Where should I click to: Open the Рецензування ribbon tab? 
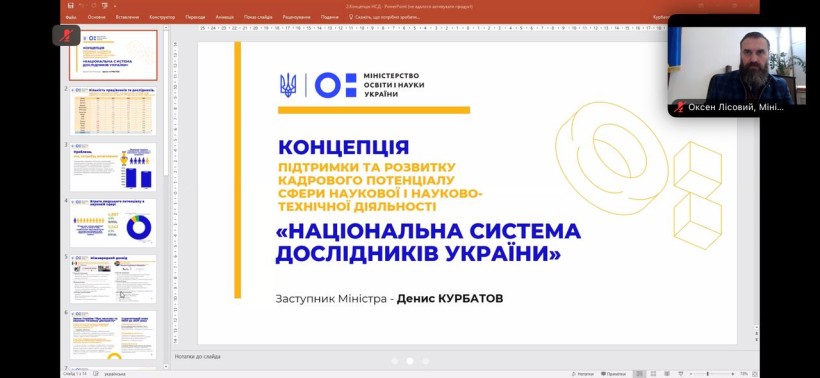tap(297, 17)
